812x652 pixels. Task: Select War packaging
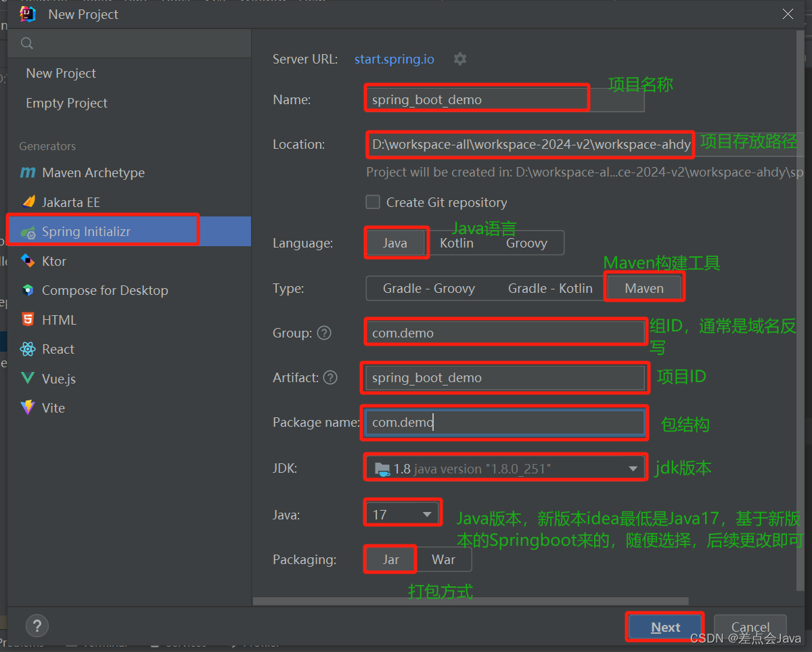pyautogui.click(x=443, y=559)
